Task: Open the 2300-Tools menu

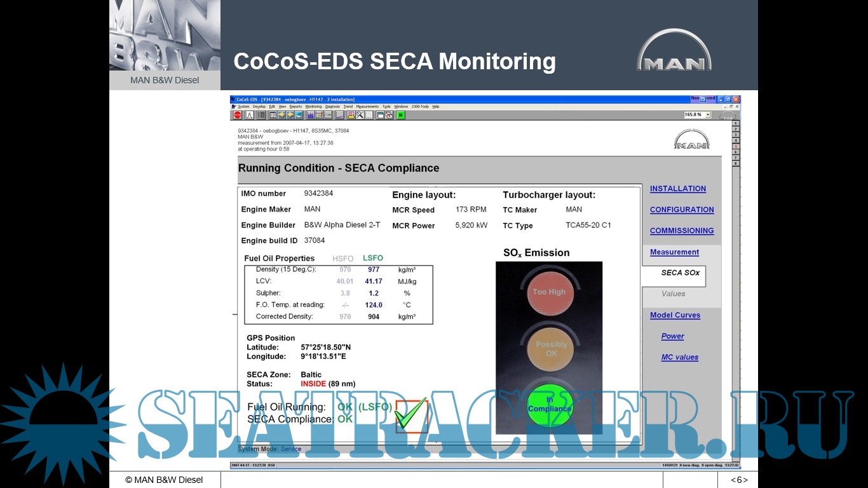Action: pos(420,107)
